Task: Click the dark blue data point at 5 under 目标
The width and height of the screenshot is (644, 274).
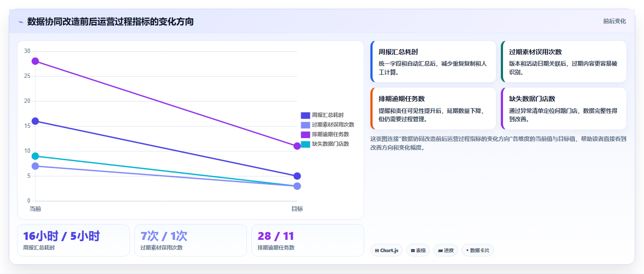Action: (297, 176)
